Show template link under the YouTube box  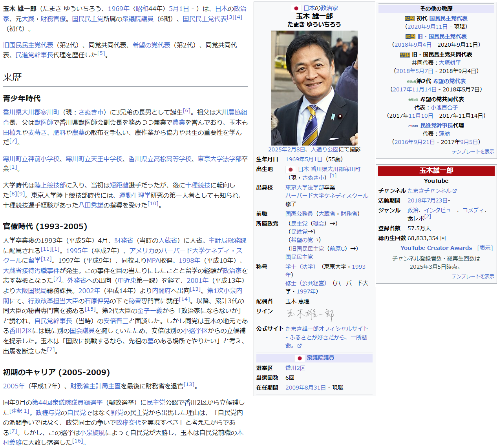pyautogui.click(x=473, y=276)
